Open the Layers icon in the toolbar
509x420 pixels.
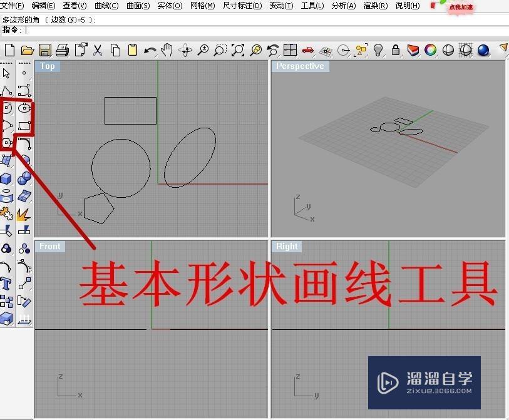[x=413, y=50]
